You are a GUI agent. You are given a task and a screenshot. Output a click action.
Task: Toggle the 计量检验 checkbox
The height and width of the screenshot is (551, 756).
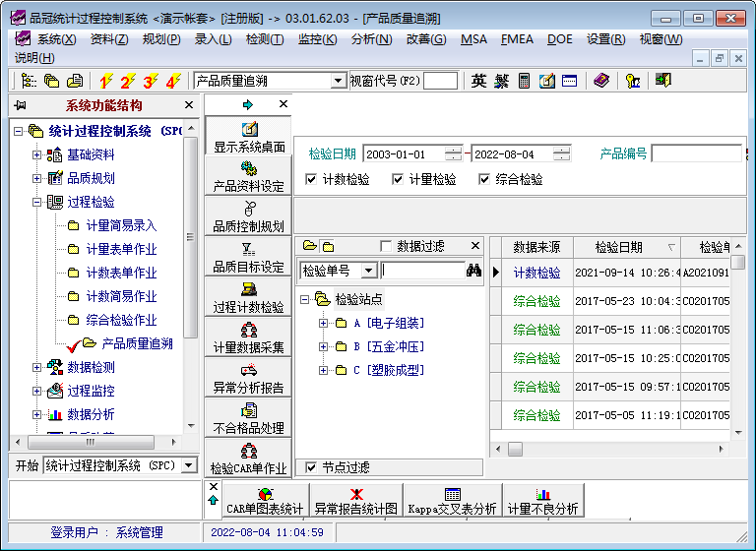pos(398,179)
